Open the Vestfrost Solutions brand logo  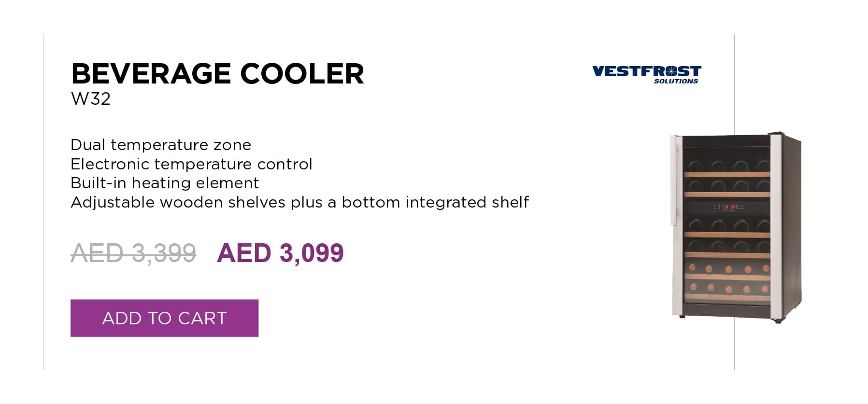[x=647, y=74]
